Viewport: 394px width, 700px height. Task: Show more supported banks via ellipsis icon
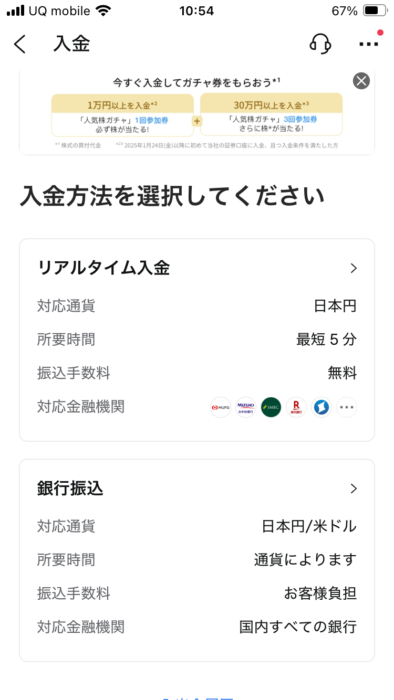347,407
